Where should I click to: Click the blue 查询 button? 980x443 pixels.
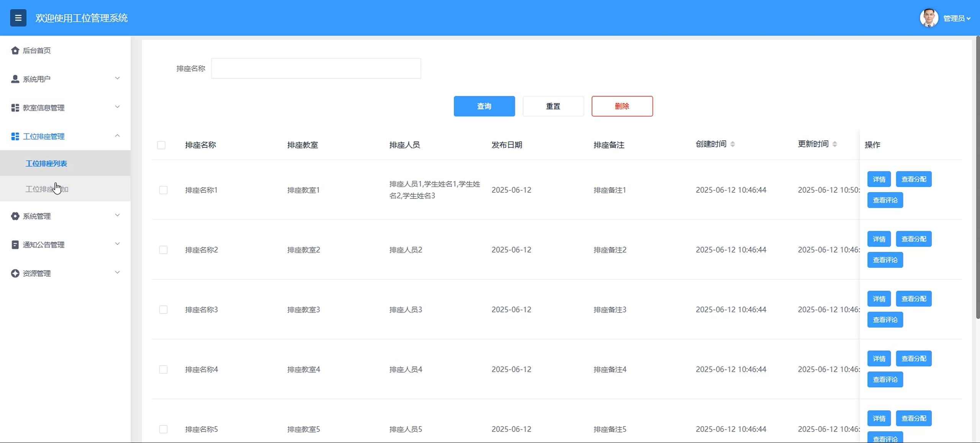click(x=484, y=106)
